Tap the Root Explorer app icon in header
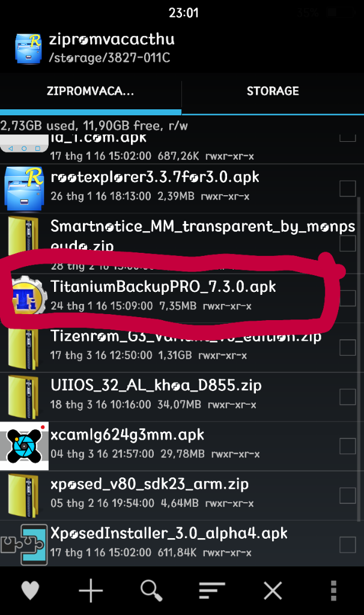This screenshot has width=364, height=615. pos(28,49)
